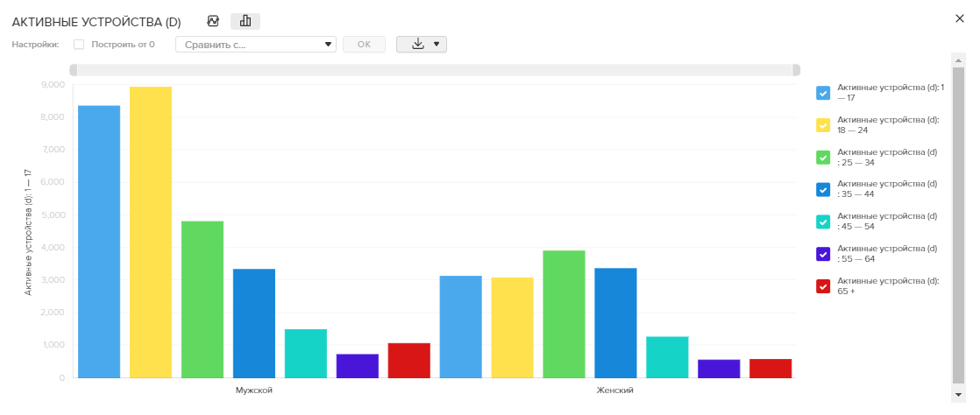Close the Активные устройства chart panel
The width and height of the screenshot is (980, 415).
click(959, 18)
